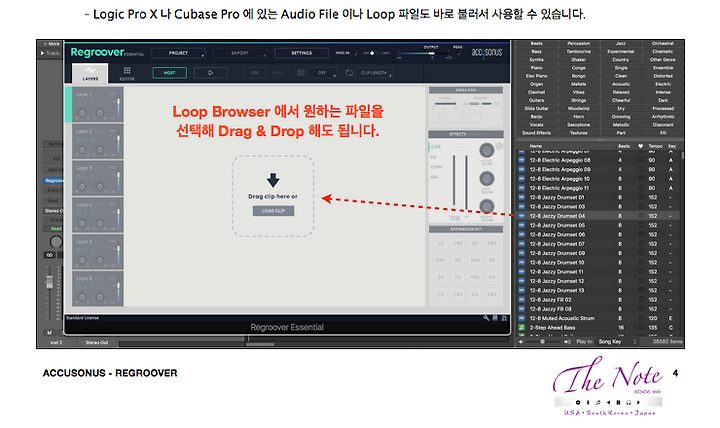Select Layer 3 strip
This screenshot has width=720, height=428.
point(97,178)
